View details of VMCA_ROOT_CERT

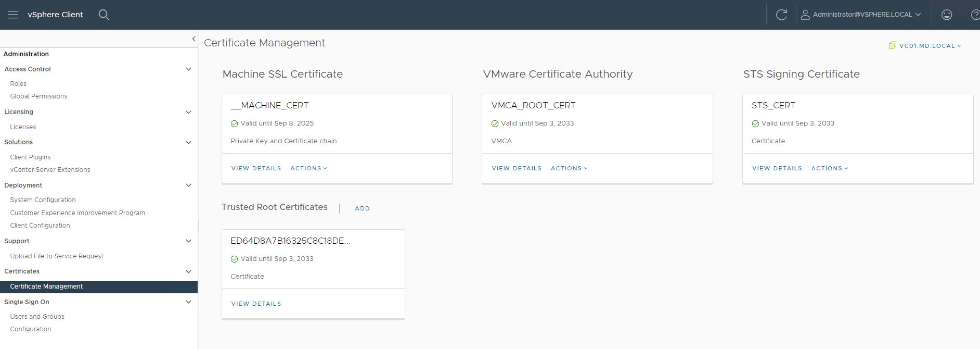(517, 168)
